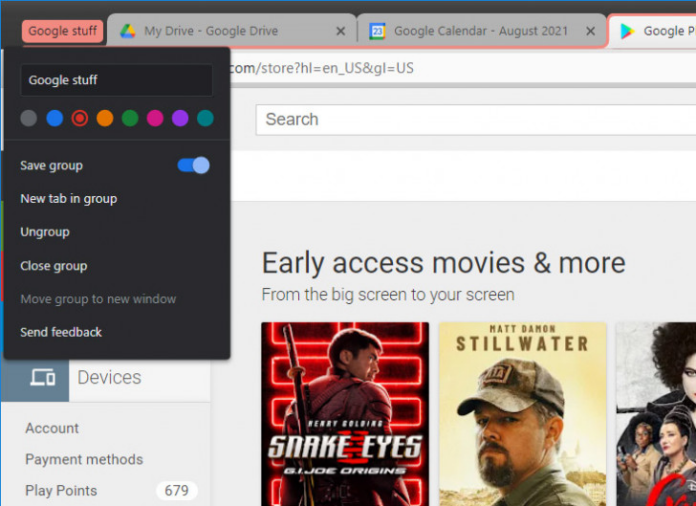The height and width of the screenshot is (506, 696).
Task: Click the Google Play tab icon
Action: point(627,31)
